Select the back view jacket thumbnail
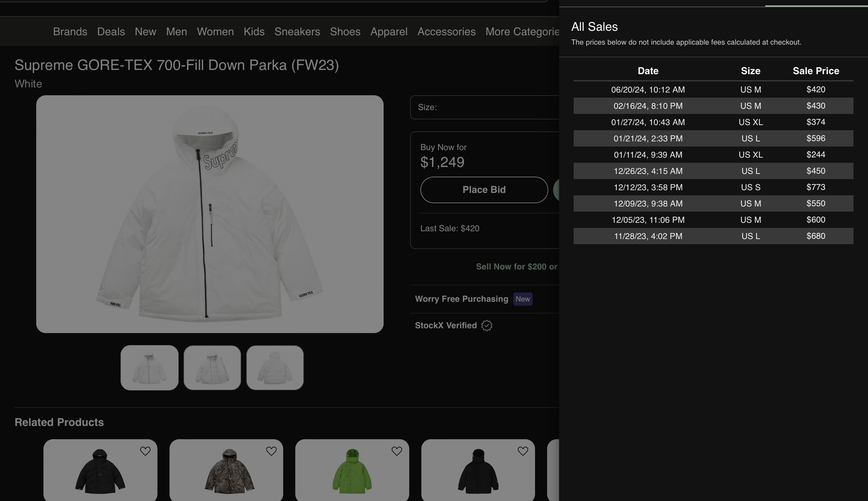868x501 pixels. (x=275, y=367)
